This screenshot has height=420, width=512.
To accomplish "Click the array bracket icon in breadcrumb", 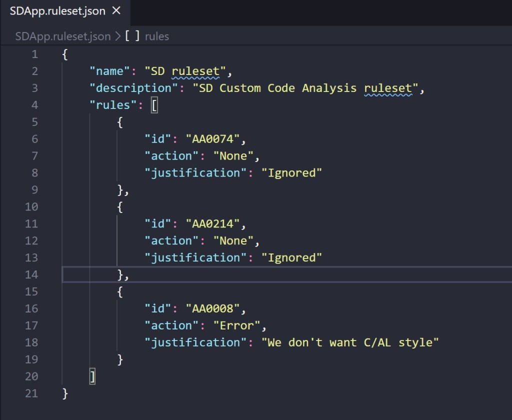I will (x=132, y=36).
